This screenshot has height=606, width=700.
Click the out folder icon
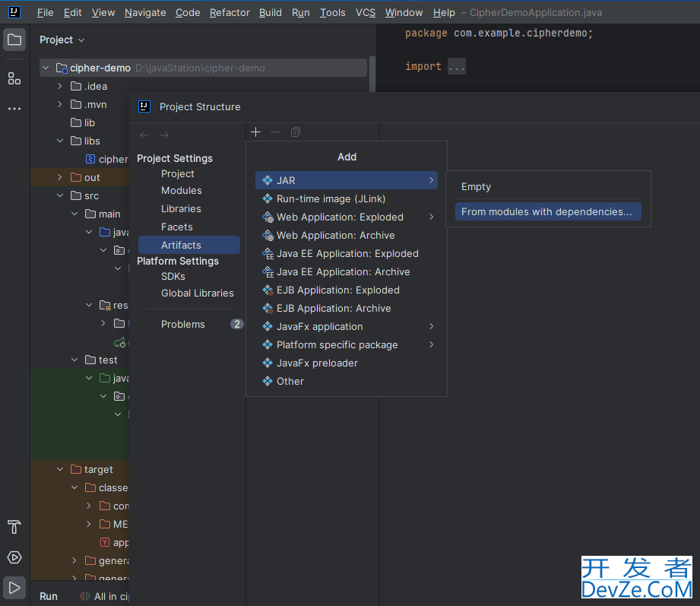[76, 177]
